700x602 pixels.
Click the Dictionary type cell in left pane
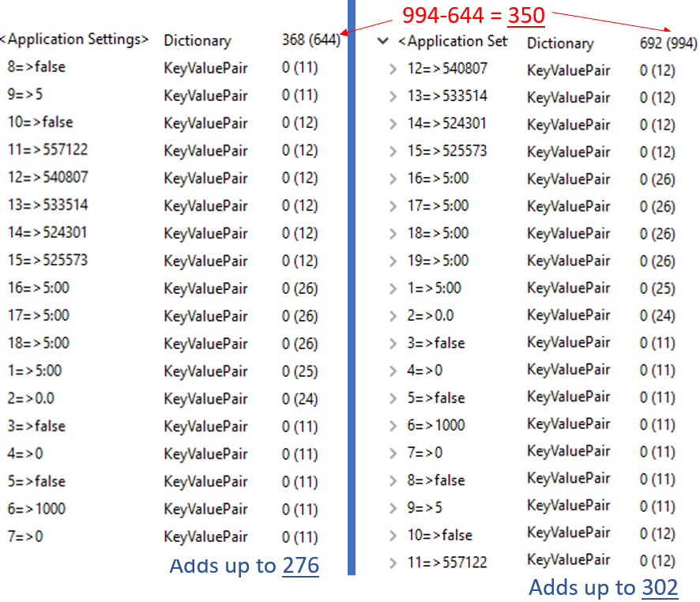tap(197, 40)
